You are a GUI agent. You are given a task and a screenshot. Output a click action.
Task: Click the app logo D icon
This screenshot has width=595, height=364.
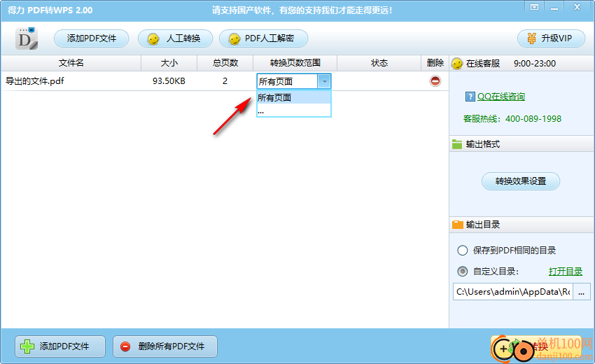tap(27, 38)
